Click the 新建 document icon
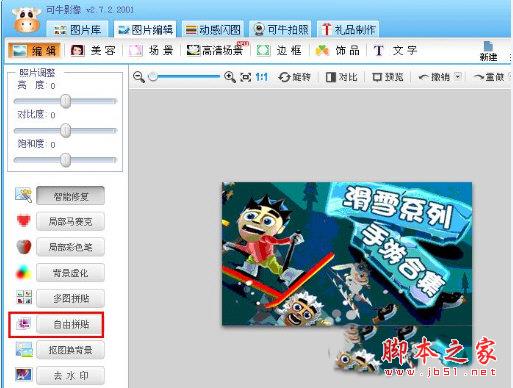This screenshot has width=513, height=388. (488, 51)
